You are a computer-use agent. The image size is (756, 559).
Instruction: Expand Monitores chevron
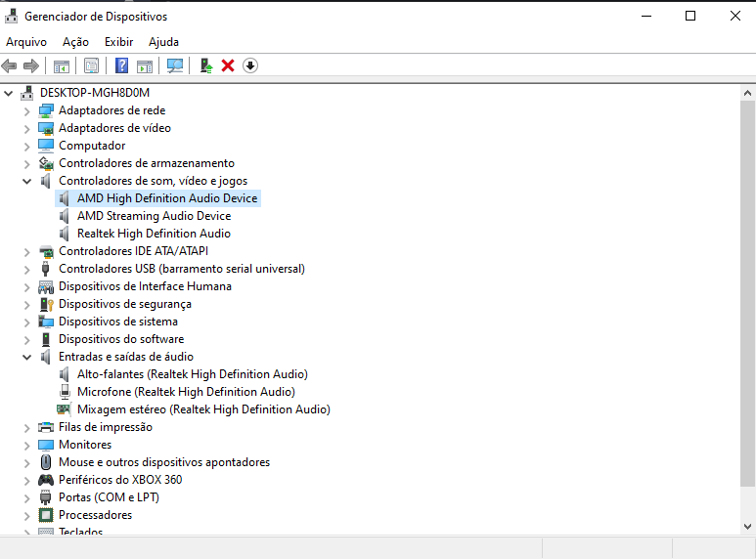[27, 446]
